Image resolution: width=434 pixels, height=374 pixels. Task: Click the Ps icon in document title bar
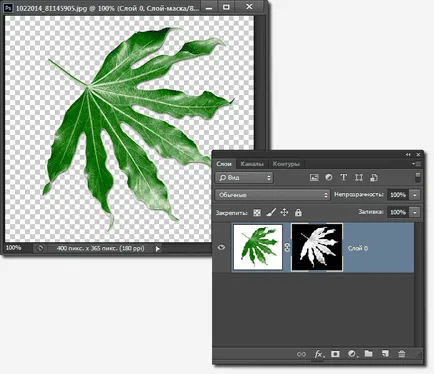[8, 7]
